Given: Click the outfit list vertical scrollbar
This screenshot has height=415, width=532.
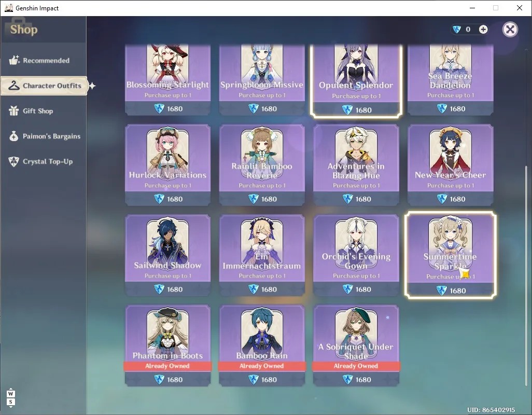Looking at the screenshot, I should pos(526,275).
